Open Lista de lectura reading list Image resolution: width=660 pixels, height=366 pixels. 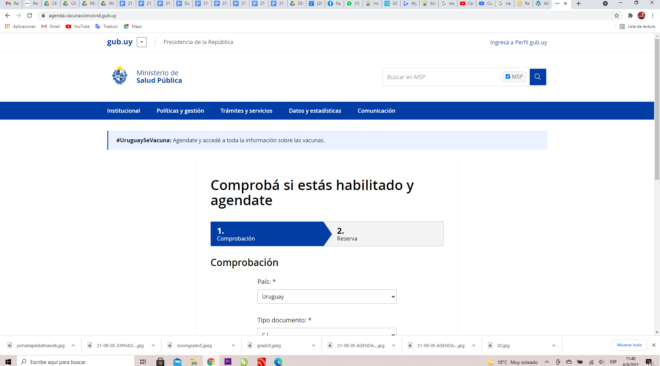(x=637, y=27)
